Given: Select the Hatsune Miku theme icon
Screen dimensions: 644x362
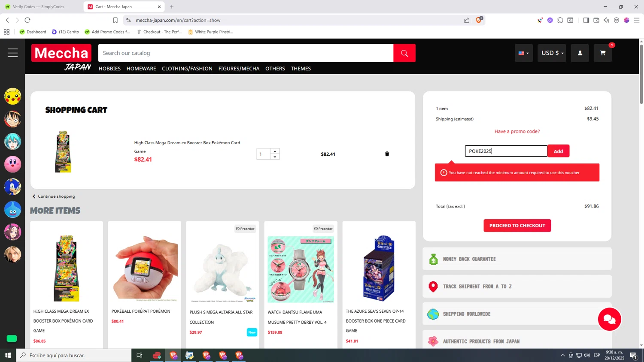Looking at the screenshot, I should pos(12,142).
